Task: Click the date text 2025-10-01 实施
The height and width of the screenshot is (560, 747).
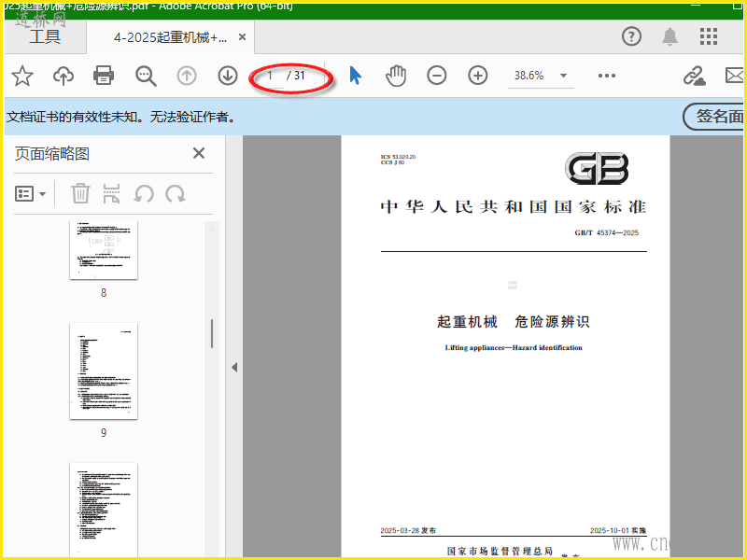Action: tap(618, 530)
